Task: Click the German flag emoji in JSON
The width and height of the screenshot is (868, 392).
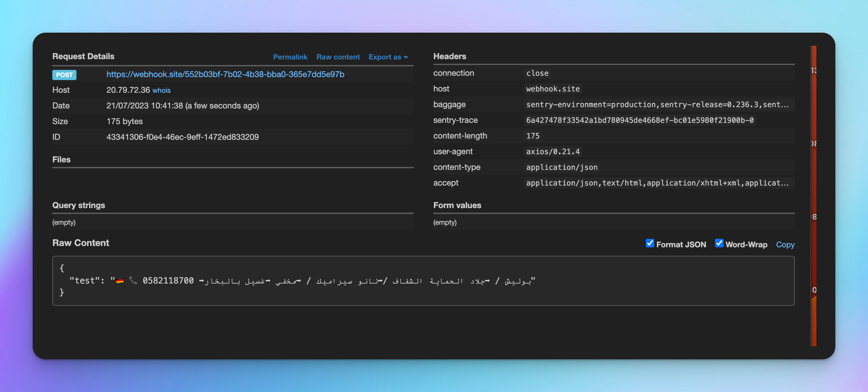Action: coord(120,280)
